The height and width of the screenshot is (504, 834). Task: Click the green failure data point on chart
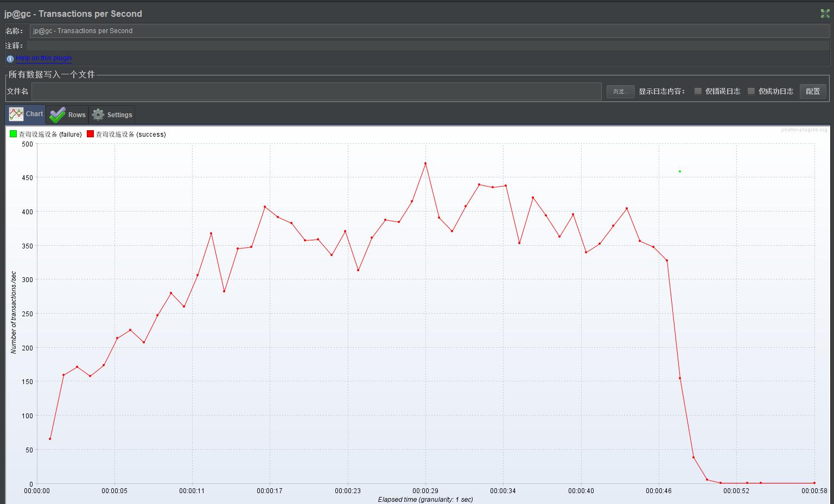(x=680, y=171)
